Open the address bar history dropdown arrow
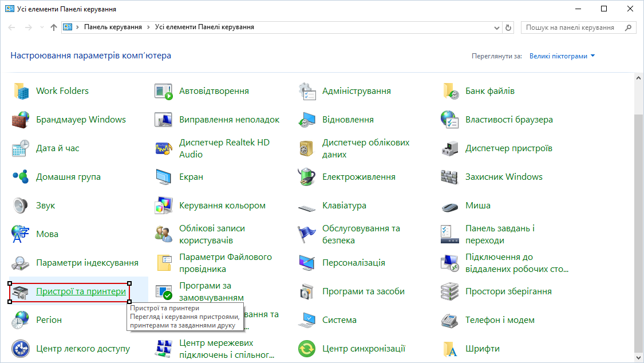Viewport: 644px width, 363px height. [496, 27]
